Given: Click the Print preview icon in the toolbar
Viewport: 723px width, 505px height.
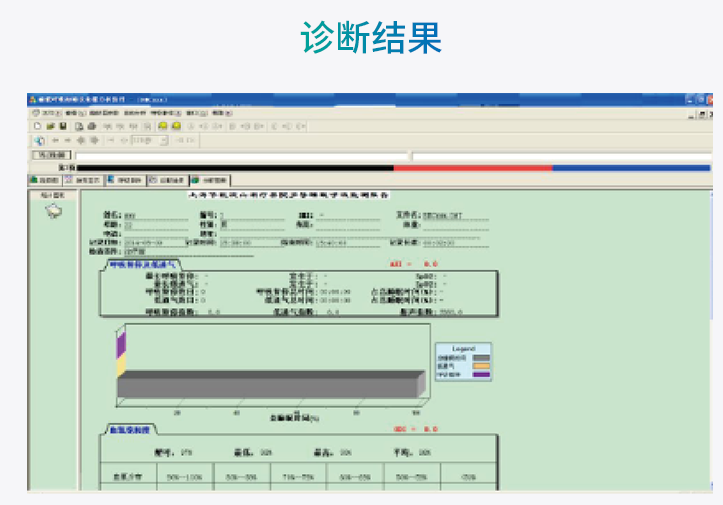Looking at the screenshot, I should coord(79,126).
